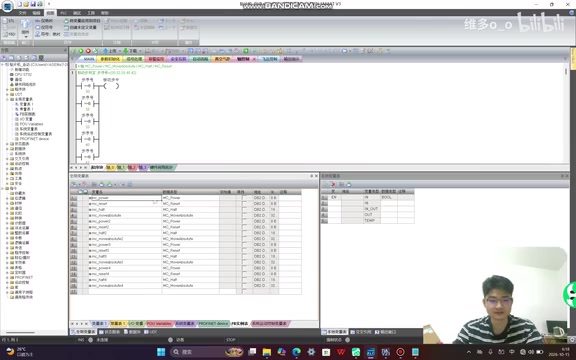
Task: Select the FBD editor icon in ribbon
Action: coord(9,34)
